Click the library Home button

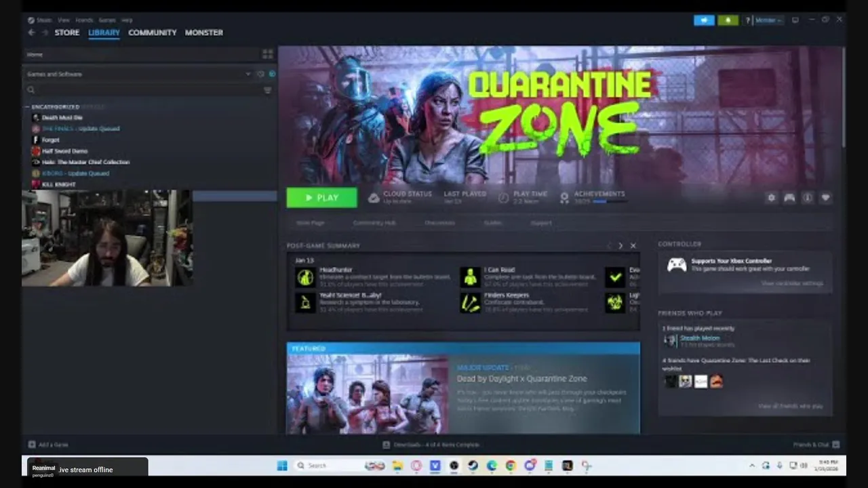click(x=35, y=54)
